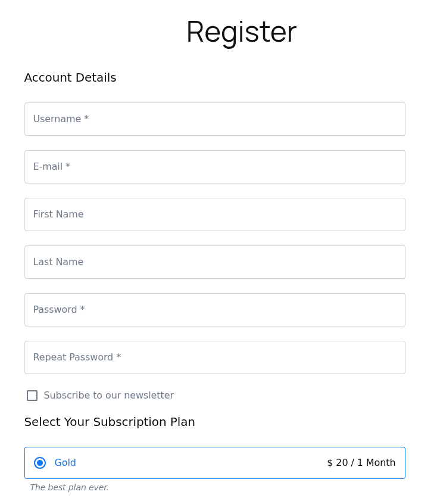Click 'The best plan ever.' description
The image size is (437, 504).
click(x=69, y=487)
